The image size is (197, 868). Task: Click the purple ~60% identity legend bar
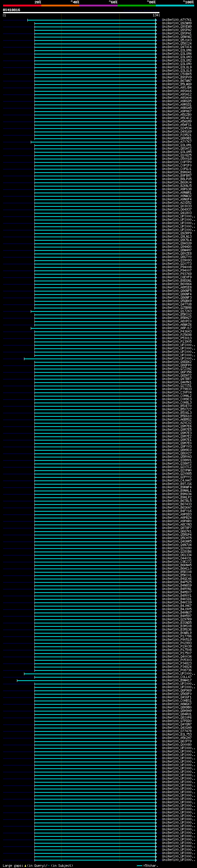coord(98,6)
